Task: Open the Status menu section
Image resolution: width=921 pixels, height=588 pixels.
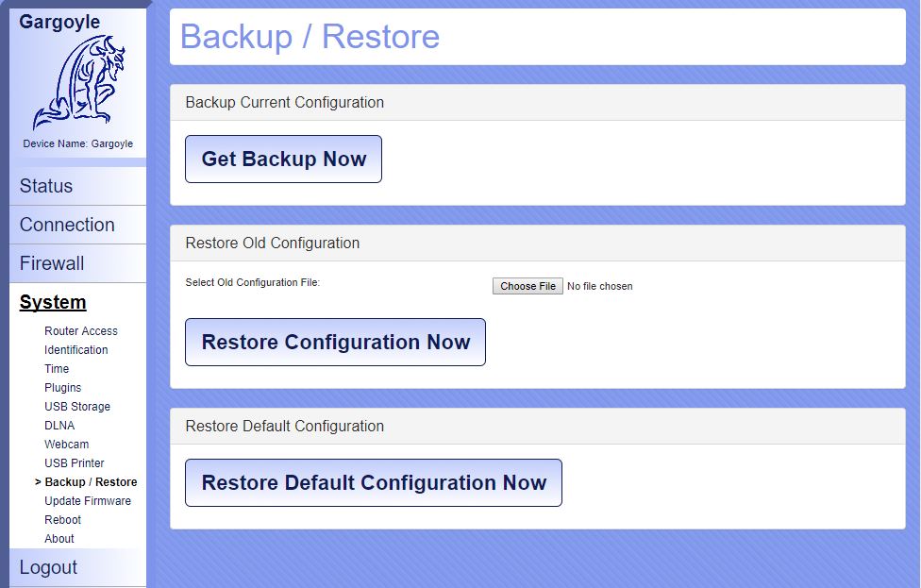Action: click(46, 186)
